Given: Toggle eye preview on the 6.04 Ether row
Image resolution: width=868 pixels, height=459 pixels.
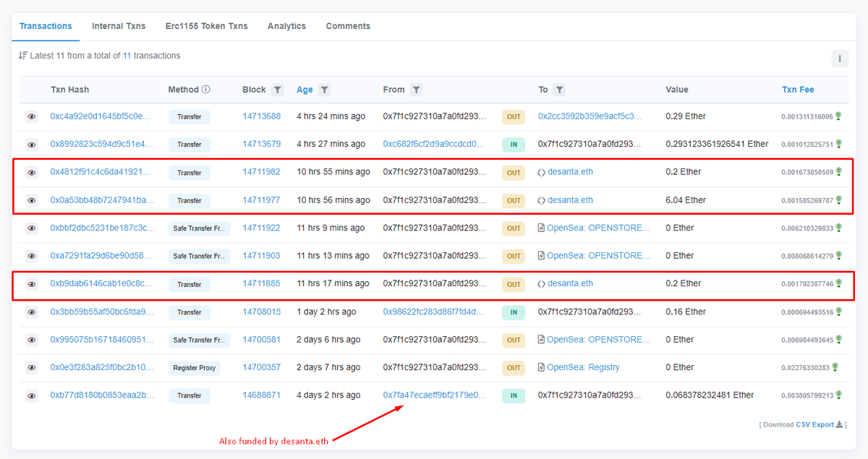Looking at the screenshot, I should [x=32, y=200].
